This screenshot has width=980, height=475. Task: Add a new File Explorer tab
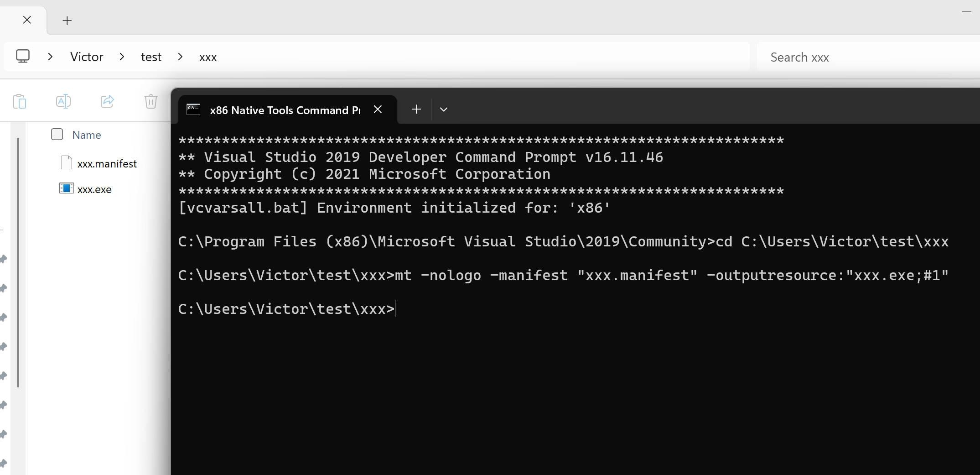(x=67, y=21)
